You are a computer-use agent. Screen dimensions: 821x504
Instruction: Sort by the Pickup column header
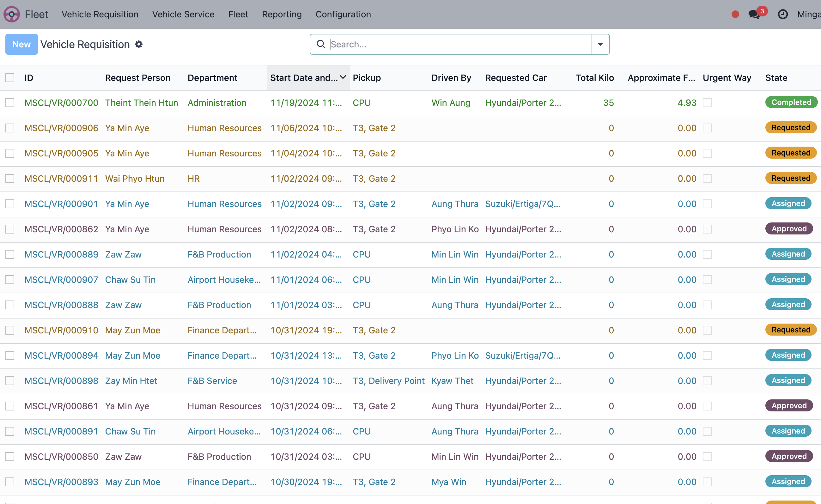[367, 78]
